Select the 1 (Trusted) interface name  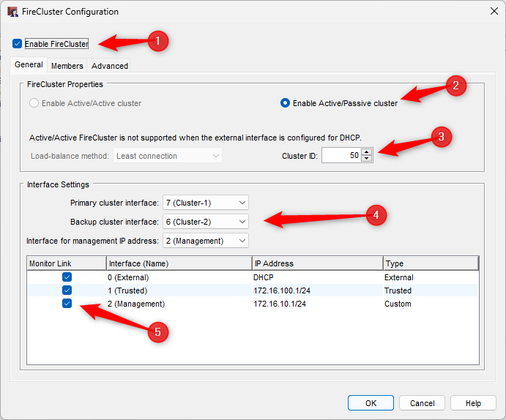[127, 290]
